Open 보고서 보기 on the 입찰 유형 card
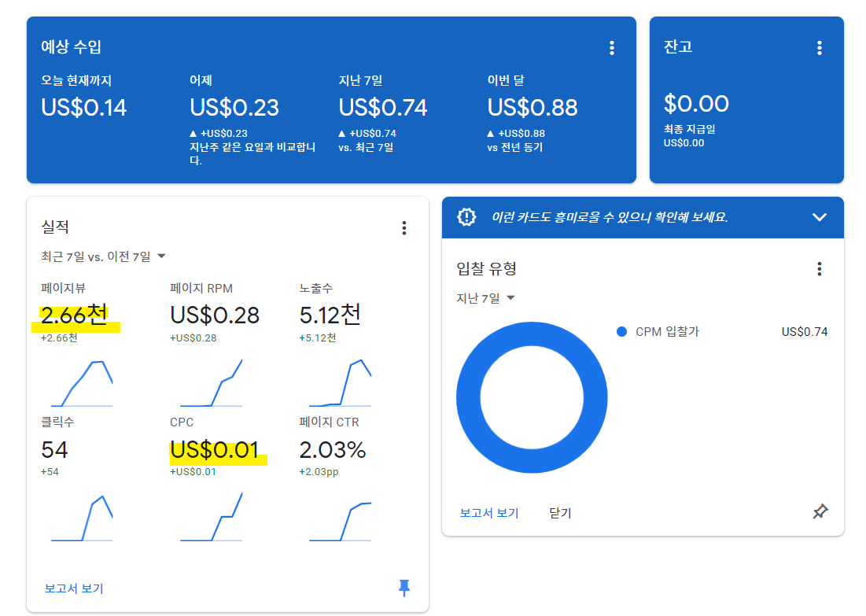This screenshot has height=616, width=866. [490, 512]
